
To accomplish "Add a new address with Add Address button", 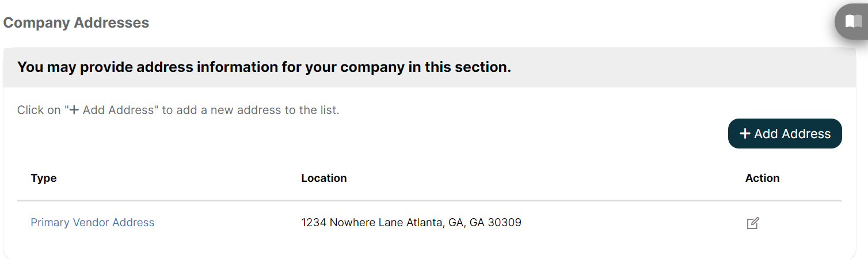I will click(x=785, y=134).
